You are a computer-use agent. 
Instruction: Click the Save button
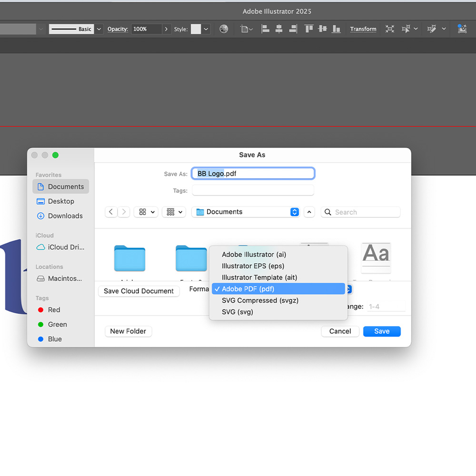pos(382,331)
